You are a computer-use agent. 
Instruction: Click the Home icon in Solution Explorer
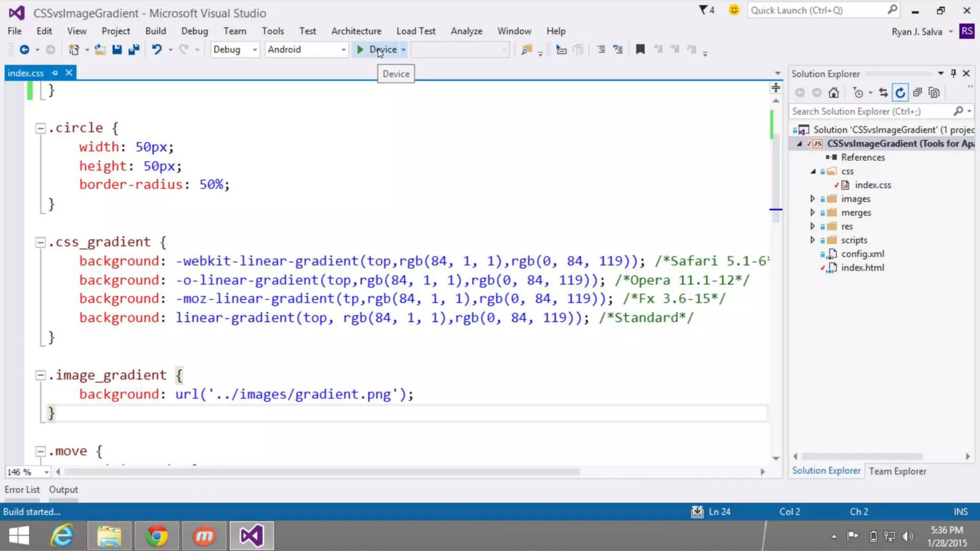click(x=834, y=93)
